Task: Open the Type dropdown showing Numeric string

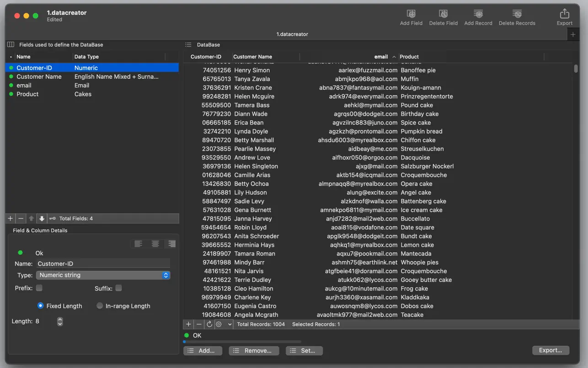Action: (103, 275)
